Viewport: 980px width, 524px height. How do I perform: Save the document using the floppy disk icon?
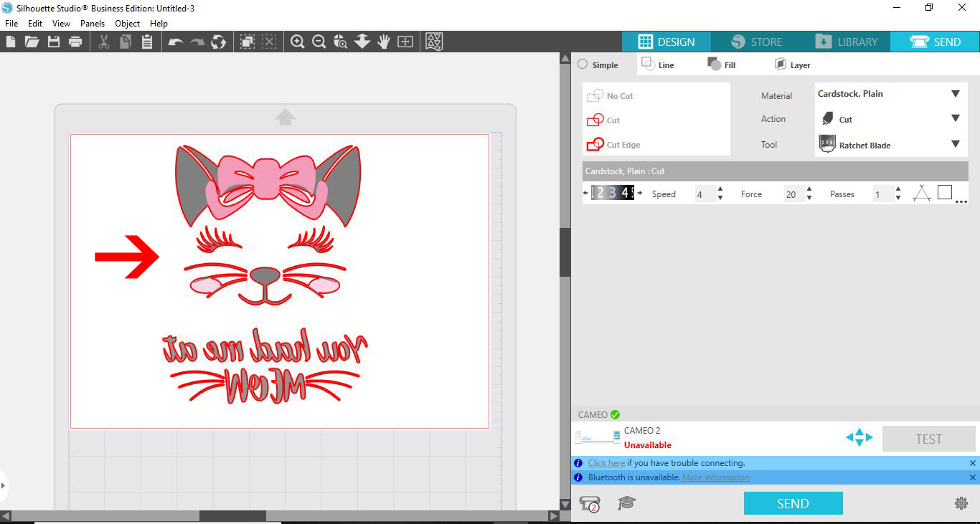[x=53, y=42]
